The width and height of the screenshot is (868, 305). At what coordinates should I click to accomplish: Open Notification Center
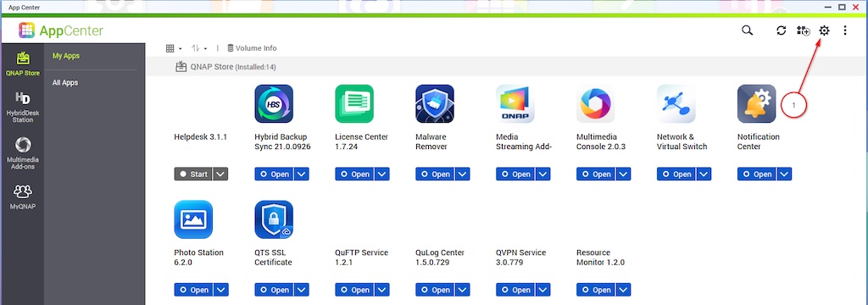[x=756, y=174]
